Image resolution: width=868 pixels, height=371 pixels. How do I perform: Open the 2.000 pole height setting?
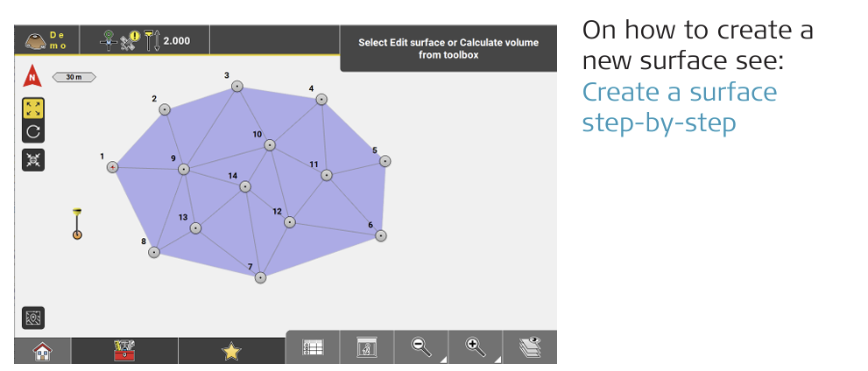coord(166,40)
